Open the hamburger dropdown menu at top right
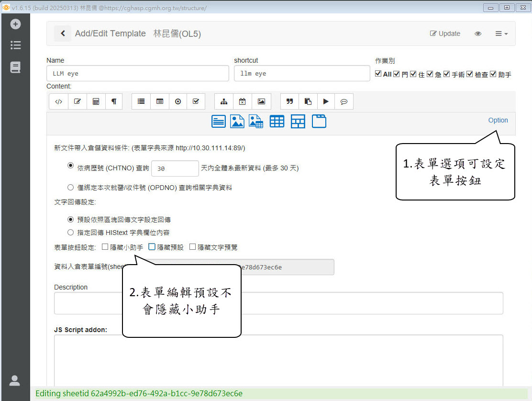Image resolution: width=532 pixels, height=401 pixels. (501, 33)
